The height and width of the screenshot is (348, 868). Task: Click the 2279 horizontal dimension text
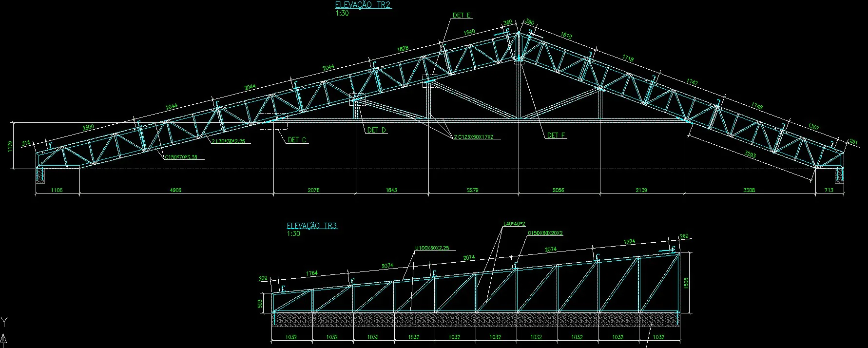473,190
